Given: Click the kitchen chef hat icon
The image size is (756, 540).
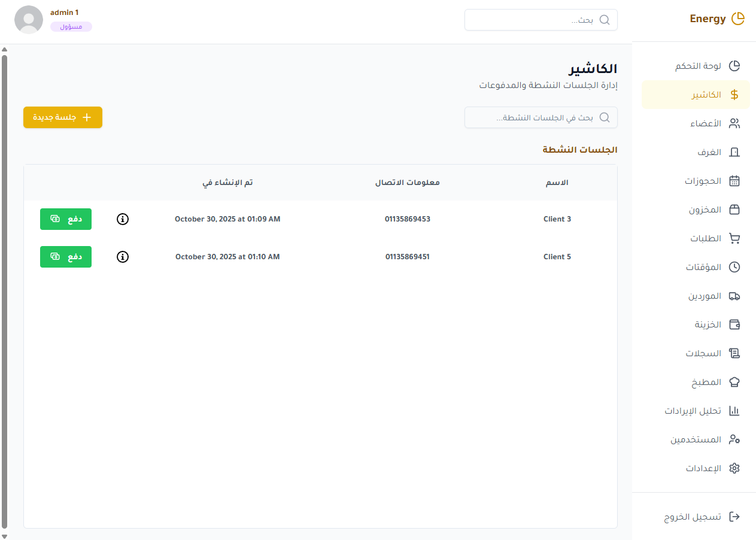Looking at the screenshot, I should pos(734,382).
